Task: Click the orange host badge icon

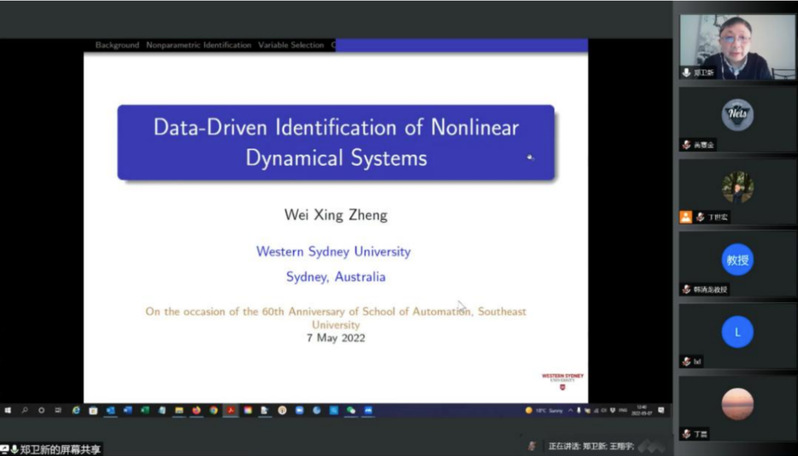Action: [x=685, y=217]
